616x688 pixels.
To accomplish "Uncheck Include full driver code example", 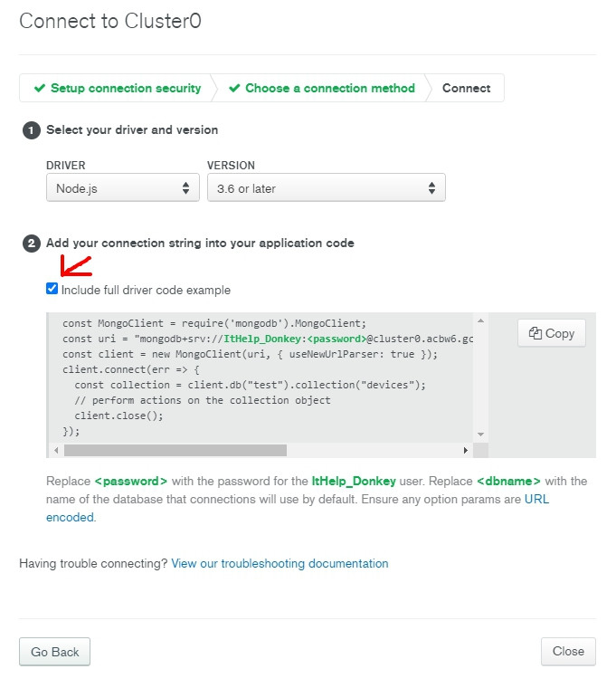I will [52, 290].
